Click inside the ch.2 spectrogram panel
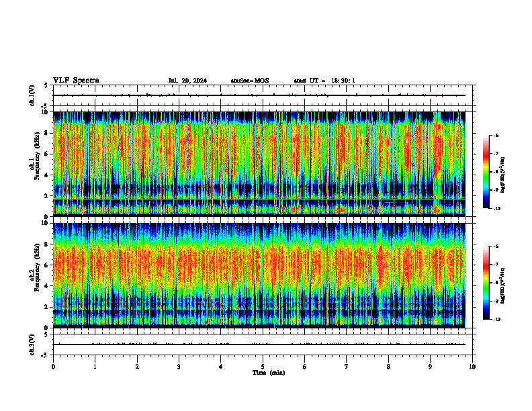 tap(259, 275)
